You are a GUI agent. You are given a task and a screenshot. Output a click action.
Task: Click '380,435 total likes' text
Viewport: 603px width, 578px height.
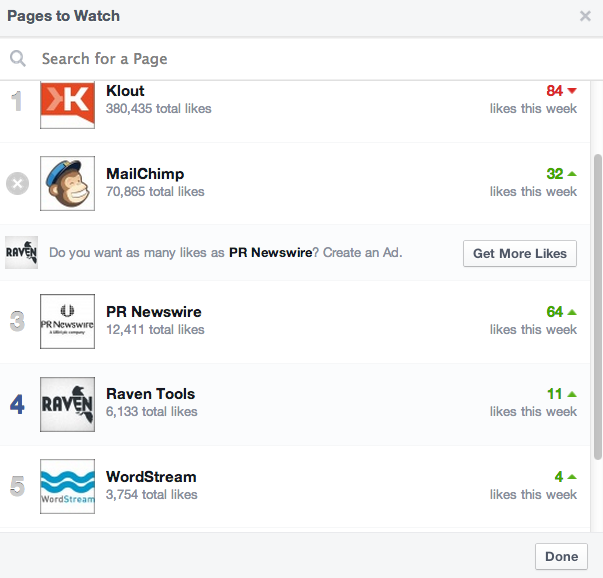click(158, 108)
